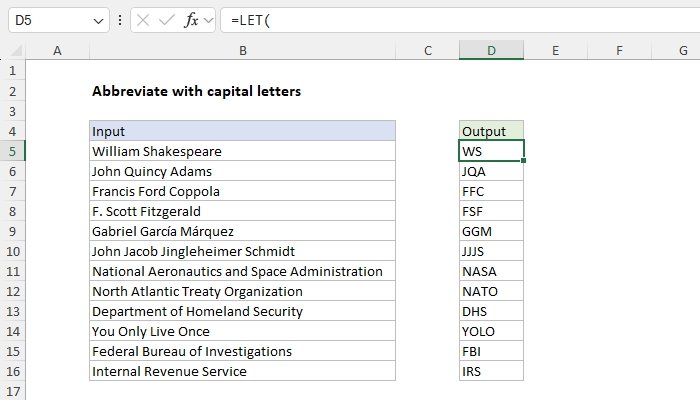Select cell 'John Jacob Jingleheimer Schmidt'
The width and height of the screenshot is (700, 400).
coord(242,251)
